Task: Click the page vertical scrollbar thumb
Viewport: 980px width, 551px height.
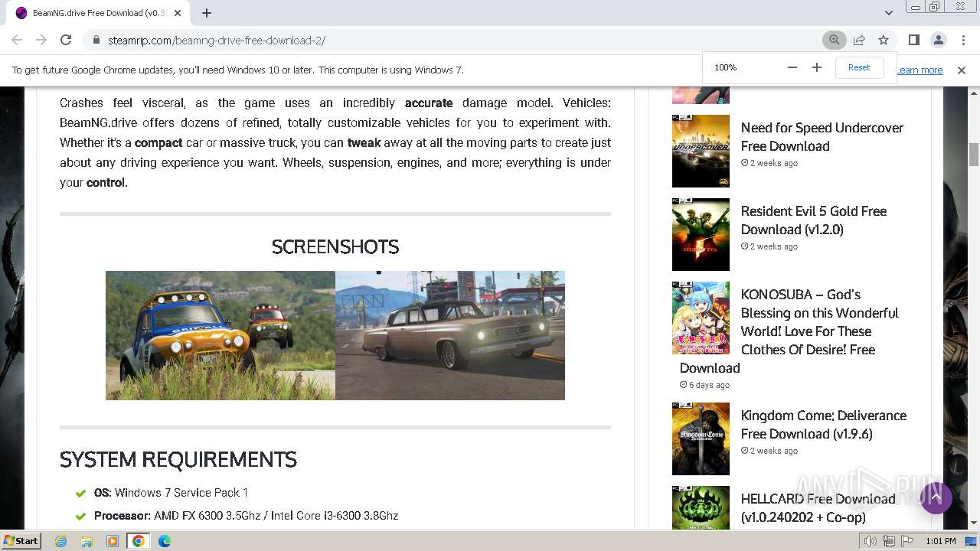Action: (x=974, y=154)
